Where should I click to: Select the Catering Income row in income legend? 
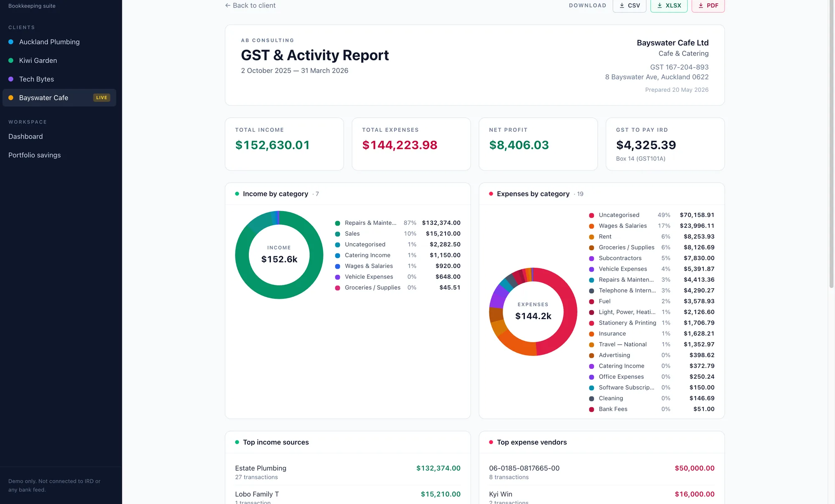tap(397, 255)
